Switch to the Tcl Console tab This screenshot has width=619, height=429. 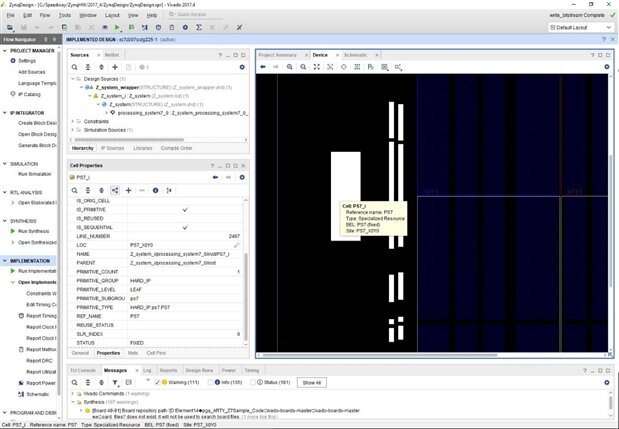point(83,370)
